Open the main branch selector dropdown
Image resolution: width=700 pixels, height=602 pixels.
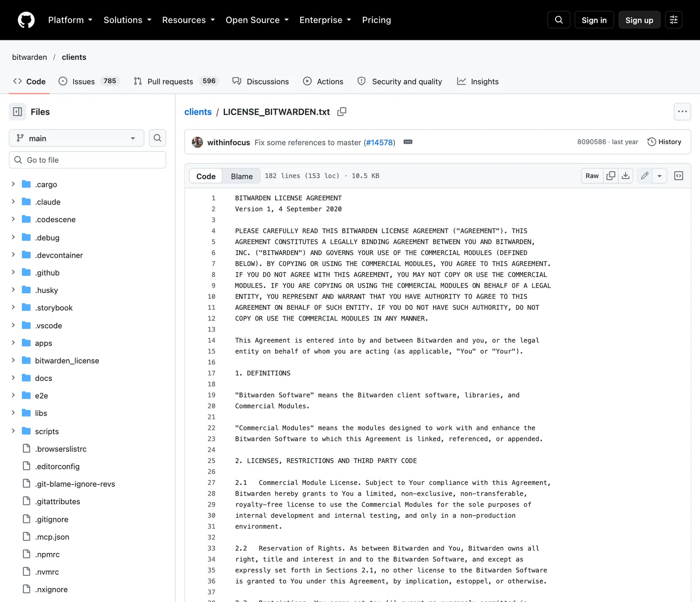point(77,138)
